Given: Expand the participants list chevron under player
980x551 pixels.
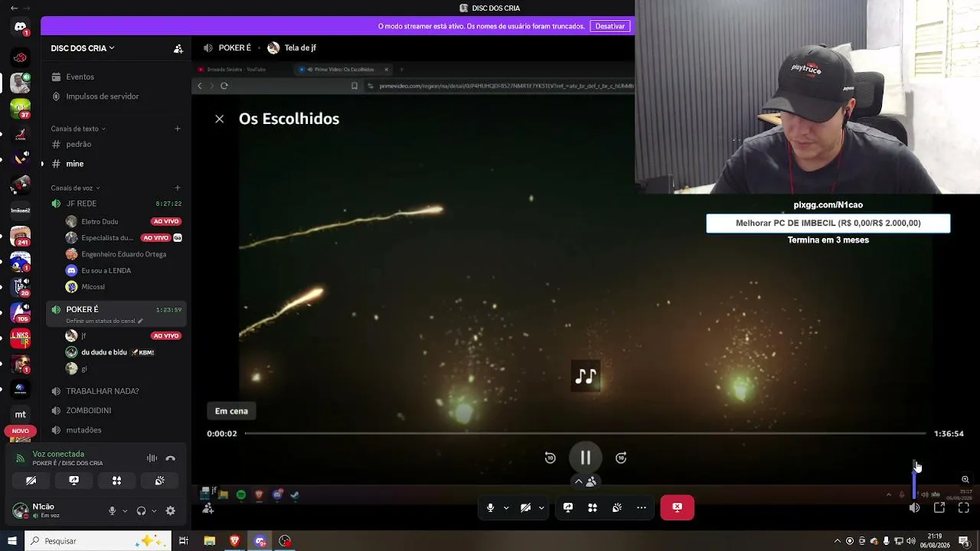Looking at the screenshot, I should pyautogui.click(x=579, y=481).
